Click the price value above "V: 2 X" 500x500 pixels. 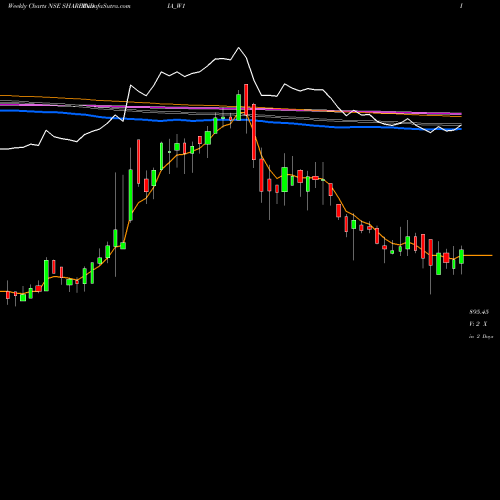[479, 312]
